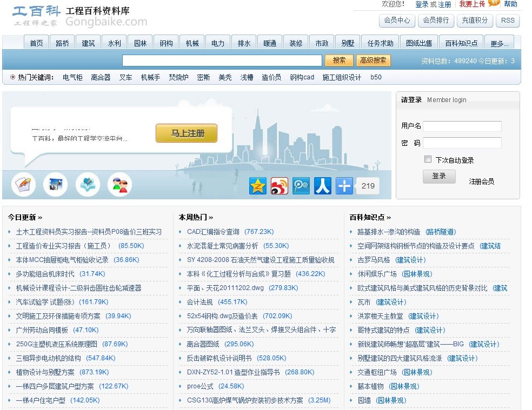Open more sharing options via plus icon

[x=344, y=185]
